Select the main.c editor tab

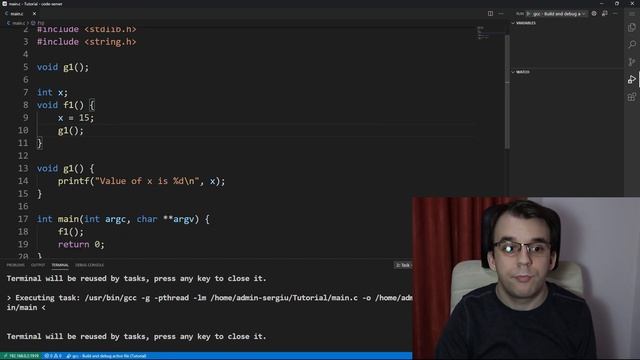pos(20,13)
